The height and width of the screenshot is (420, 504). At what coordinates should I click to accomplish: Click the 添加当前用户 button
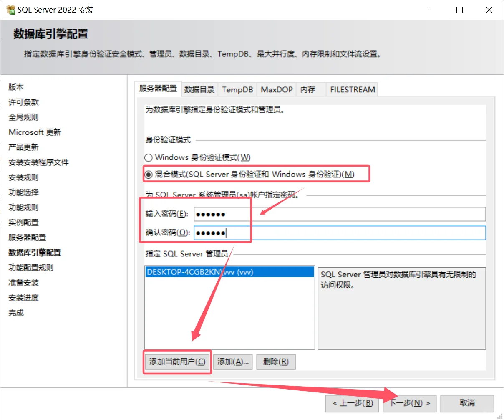click(x=177, y=362)
